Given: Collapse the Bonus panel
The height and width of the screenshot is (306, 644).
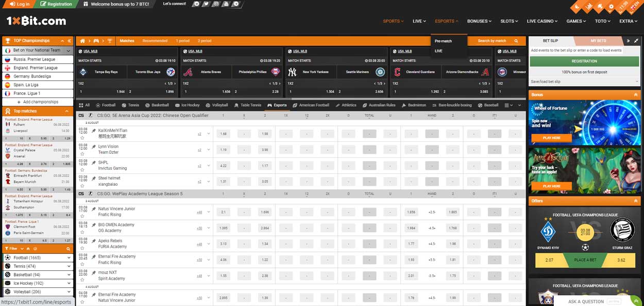Looking at the screenshot, I should [636, 95].
